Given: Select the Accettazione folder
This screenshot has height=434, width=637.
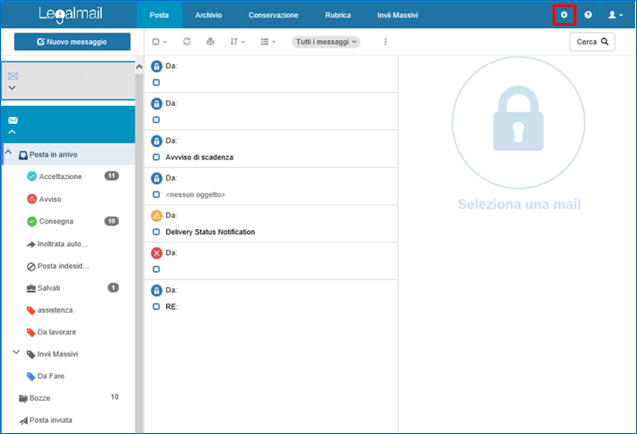Looking at the screenshot, I should [60, 176].
